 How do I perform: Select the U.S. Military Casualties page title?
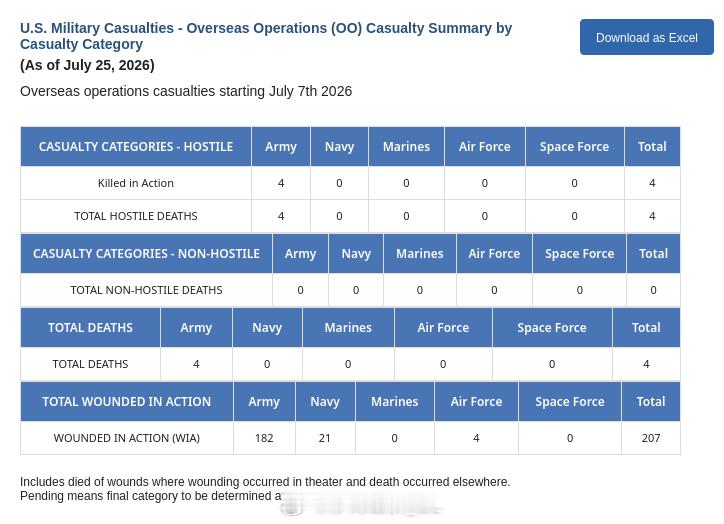click(266, 36)
